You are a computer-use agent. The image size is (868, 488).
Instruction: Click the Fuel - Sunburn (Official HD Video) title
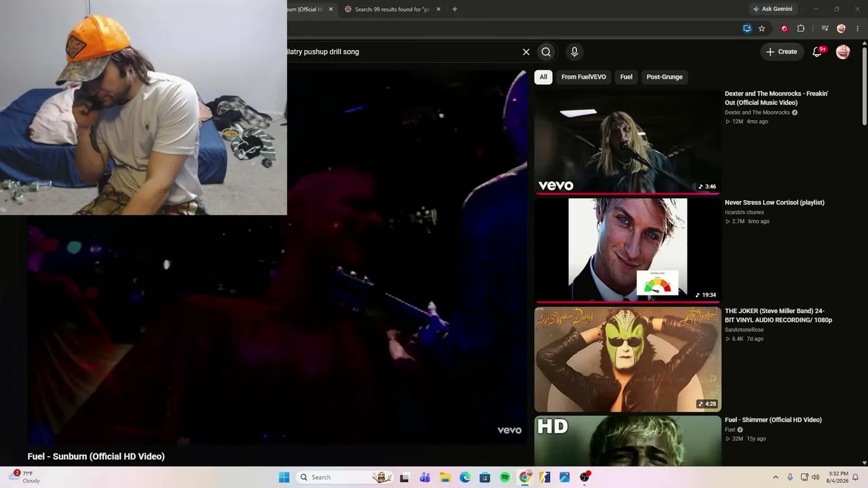96,457
